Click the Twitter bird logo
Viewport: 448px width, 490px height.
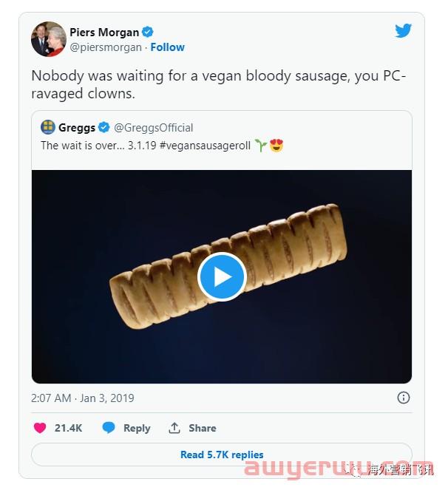point(403,31)
